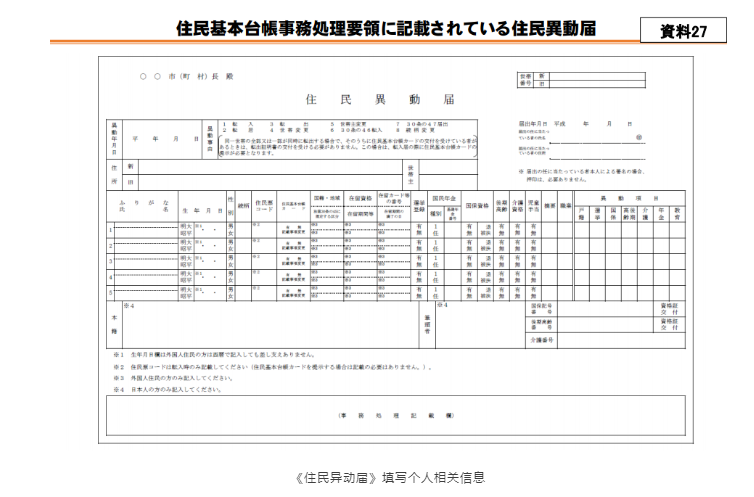Select the 事務処理記載欄 box
754x497 pixels.
click(x=396, y=414)
